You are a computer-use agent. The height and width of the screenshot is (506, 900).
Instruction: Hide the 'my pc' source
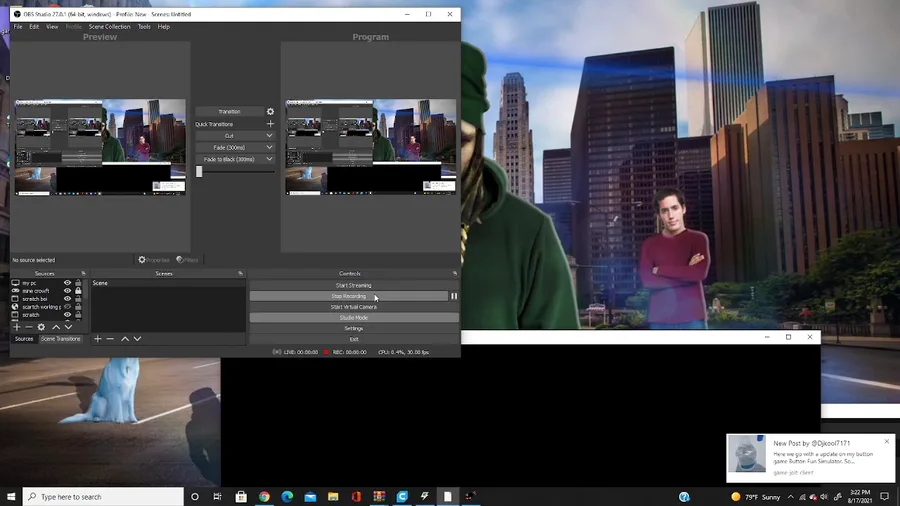point(67,283)
